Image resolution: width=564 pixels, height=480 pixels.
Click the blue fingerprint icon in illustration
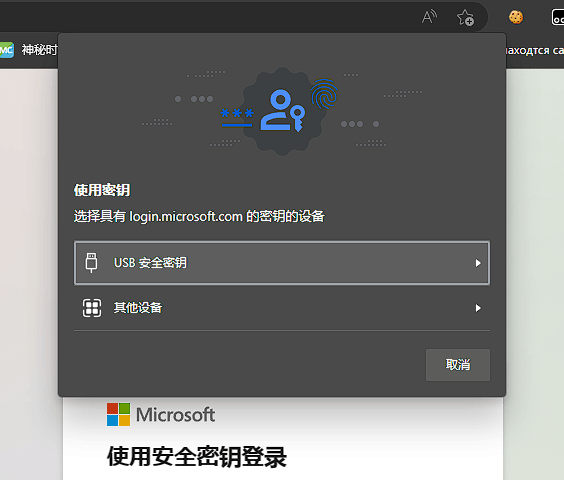[x=324, y=94]
